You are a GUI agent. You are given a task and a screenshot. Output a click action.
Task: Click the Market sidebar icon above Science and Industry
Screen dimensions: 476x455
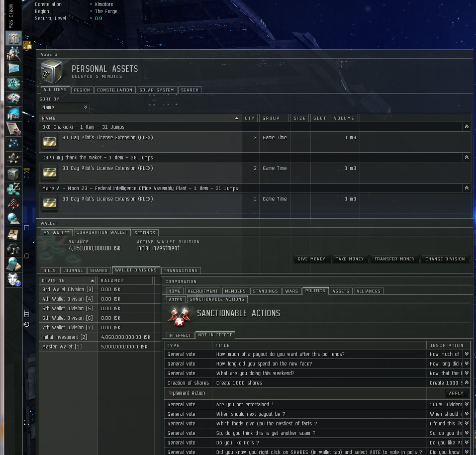[14, 99]
